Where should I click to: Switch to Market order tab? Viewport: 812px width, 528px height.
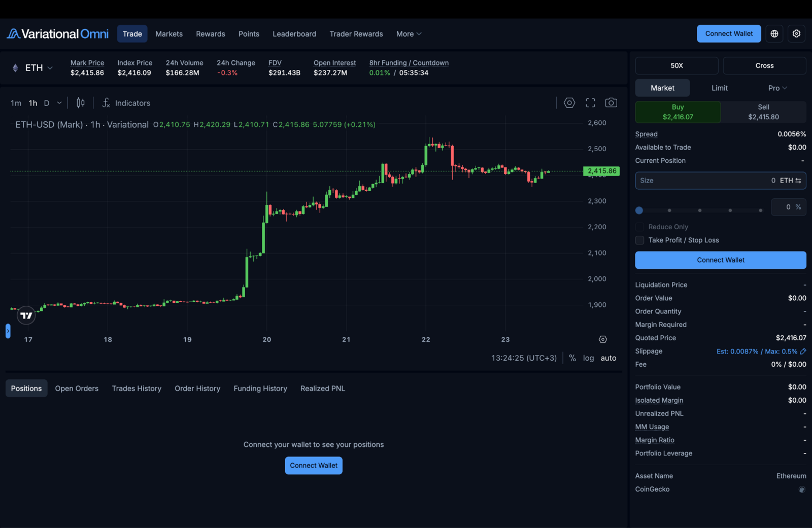[662, 88]
